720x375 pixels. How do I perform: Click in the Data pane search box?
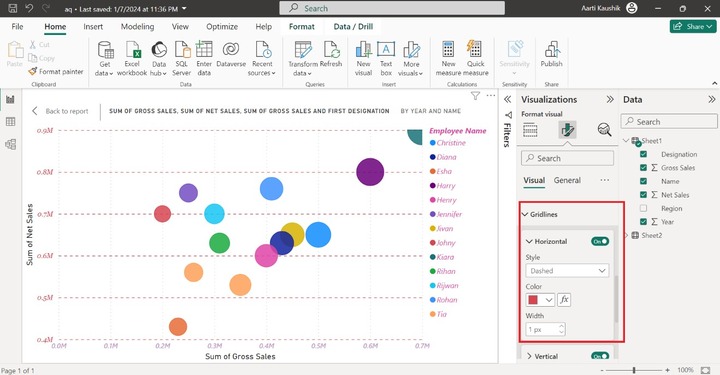click(x=669, y=122)
